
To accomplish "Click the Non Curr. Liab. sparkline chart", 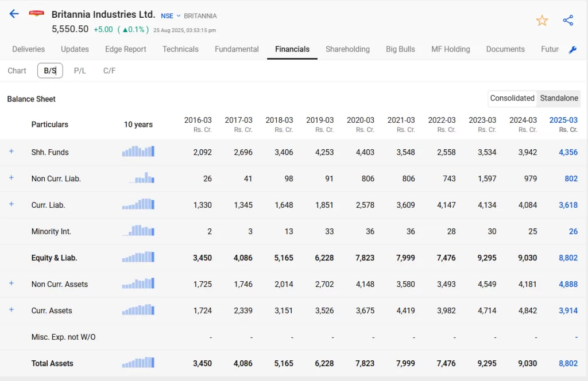I will [141, 177].
